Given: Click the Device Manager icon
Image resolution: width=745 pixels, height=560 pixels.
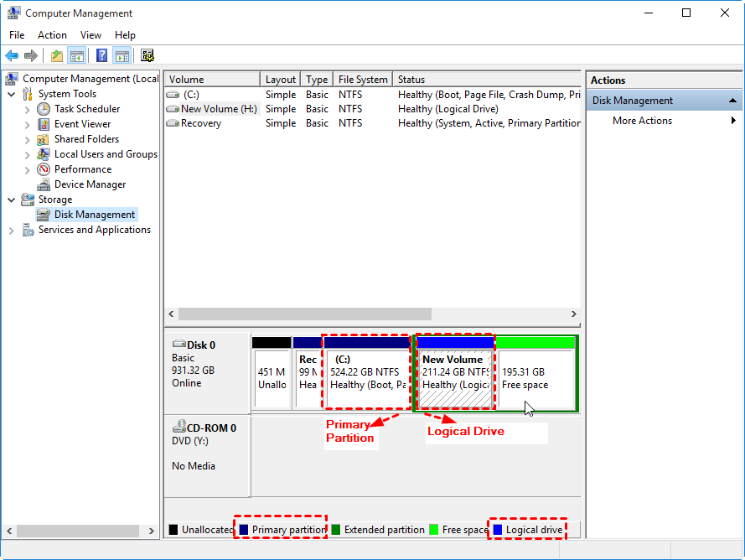Looking at the screenshot, I should tap(44, 184).
